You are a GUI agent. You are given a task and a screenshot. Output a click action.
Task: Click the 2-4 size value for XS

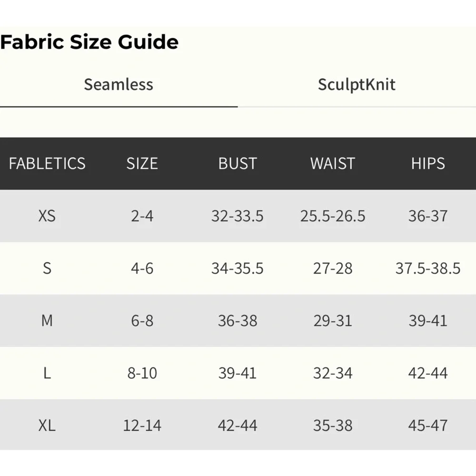tap(141, 216)
